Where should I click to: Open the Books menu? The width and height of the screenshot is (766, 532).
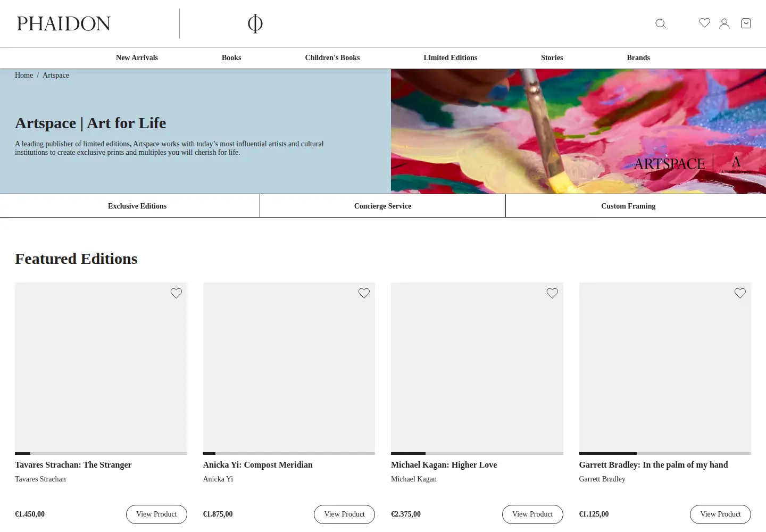pyautogui.click(x=231, y=57)
